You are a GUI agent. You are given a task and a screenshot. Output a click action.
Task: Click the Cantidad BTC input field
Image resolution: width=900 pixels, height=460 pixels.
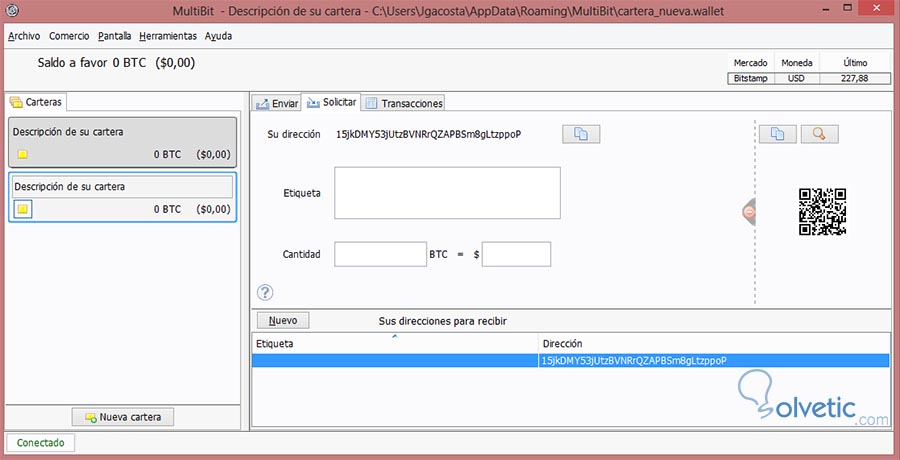(381, 254)
